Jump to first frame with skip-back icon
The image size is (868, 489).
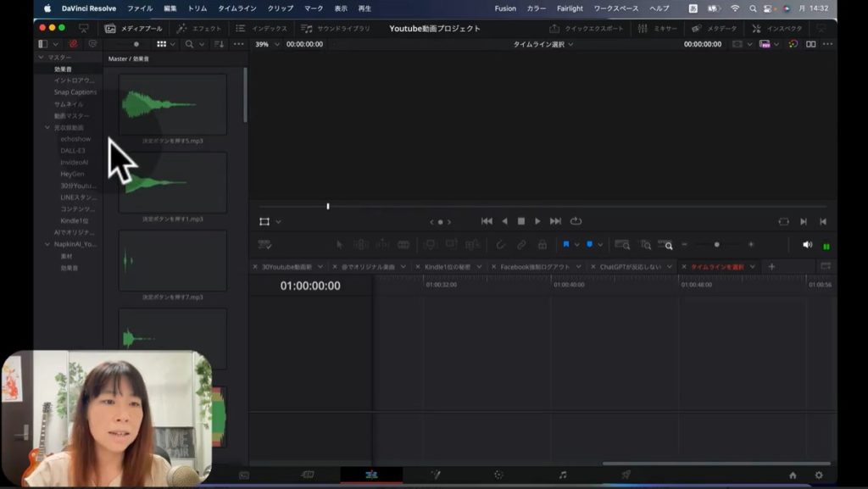pos(487,221)
